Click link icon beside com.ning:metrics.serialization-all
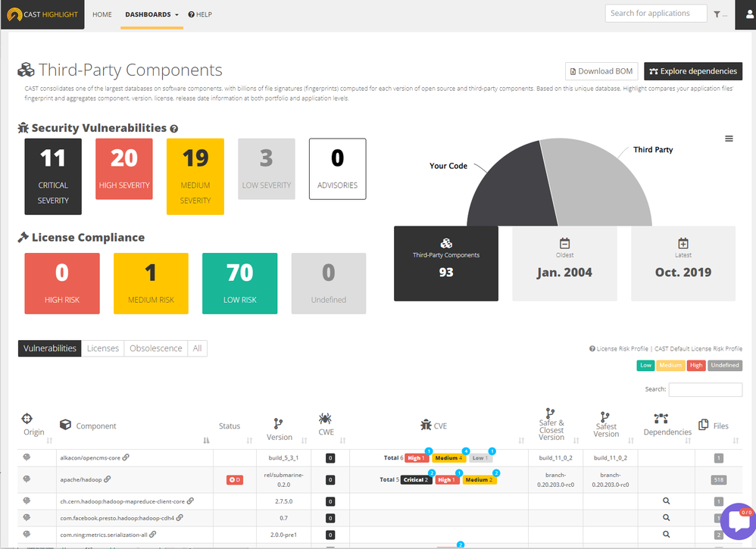Image resolution: width=756 pixels, height=549 pixels. [153, 534]
